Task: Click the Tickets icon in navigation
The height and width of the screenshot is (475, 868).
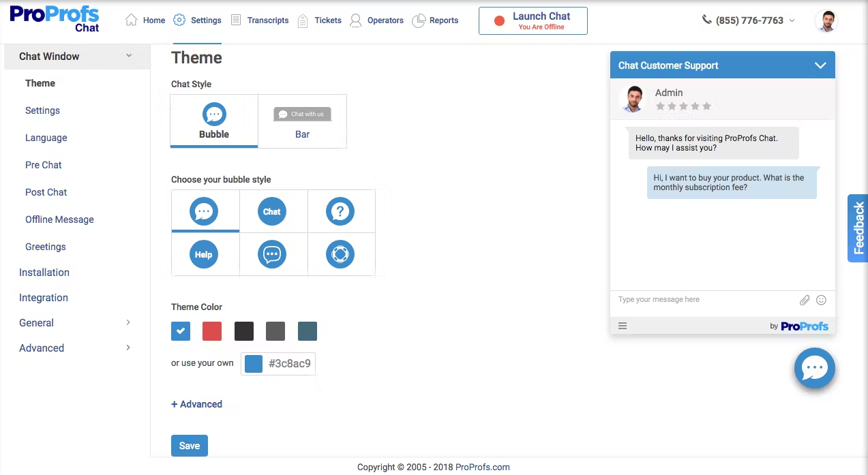Action: pyautogui.click(x=303, y=20)
